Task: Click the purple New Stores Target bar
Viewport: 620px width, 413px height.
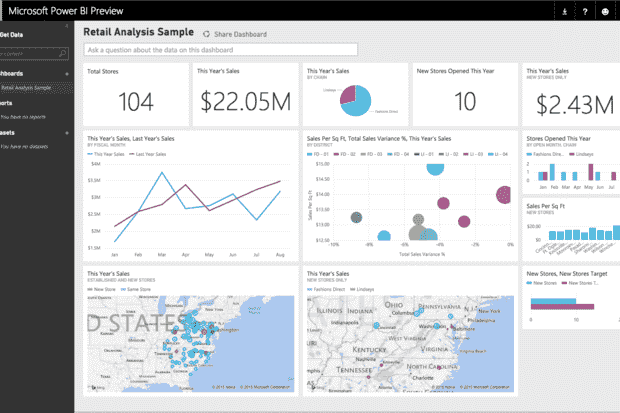Action: 562,307
